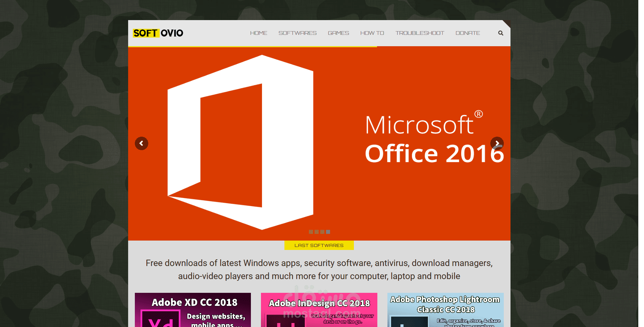Select the third slider pagination dot
644x327 pixels.
(x=322, y=232)
